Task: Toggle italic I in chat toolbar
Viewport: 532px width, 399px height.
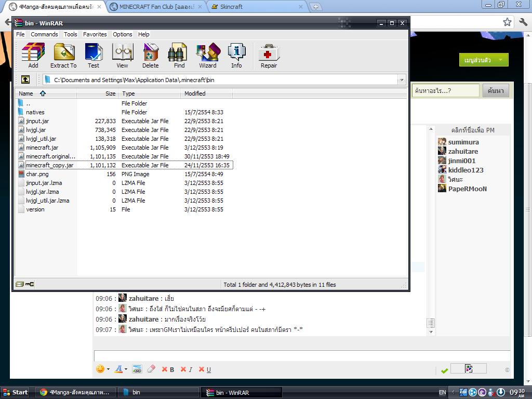Action: [x=187, y=369]
